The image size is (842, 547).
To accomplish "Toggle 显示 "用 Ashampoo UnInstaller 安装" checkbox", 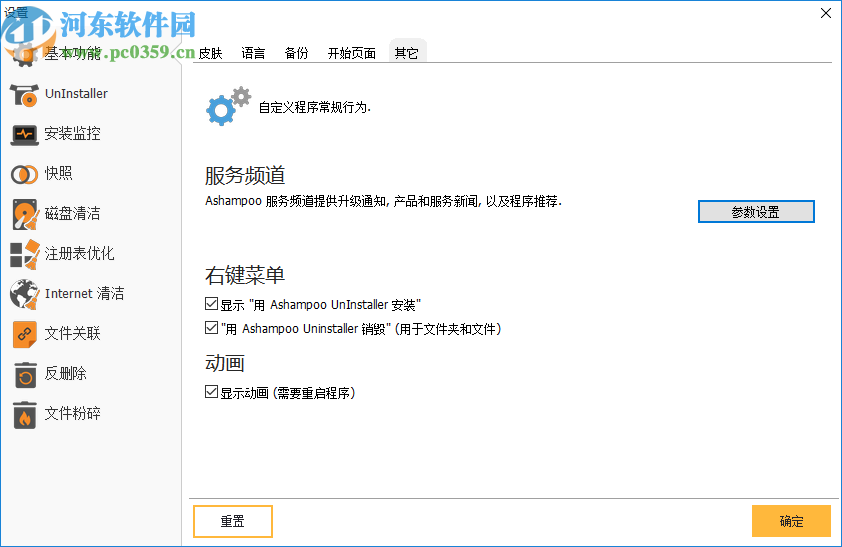I will click(211, 304).
